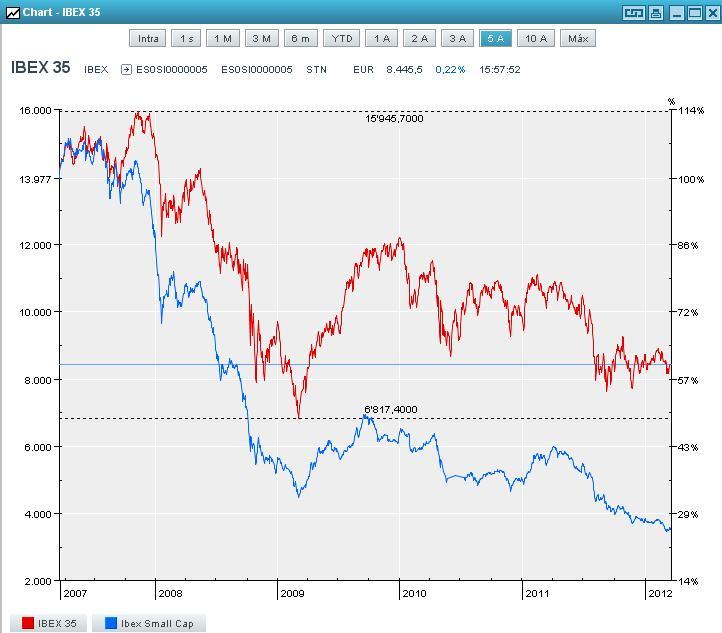Click the 57% right axis label

[x=688, y=380]
